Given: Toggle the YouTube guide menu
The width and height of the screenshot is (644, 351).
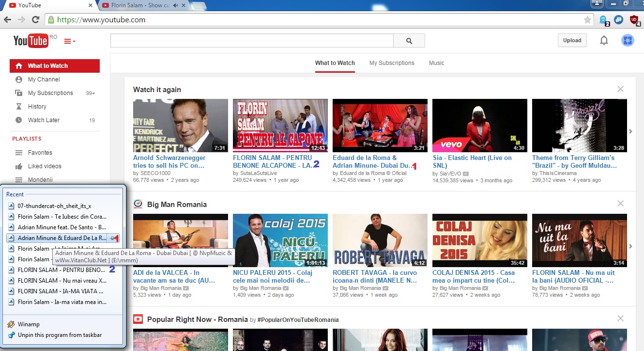Looking at the screenshot, I should pyautogui.click(x=70, y=41).
